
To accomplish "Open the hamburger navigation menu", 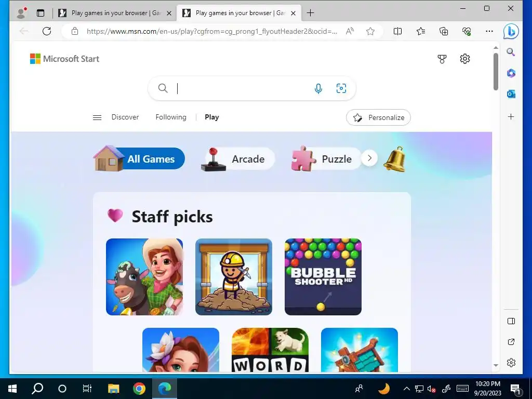I will click(x=97, y=118).
